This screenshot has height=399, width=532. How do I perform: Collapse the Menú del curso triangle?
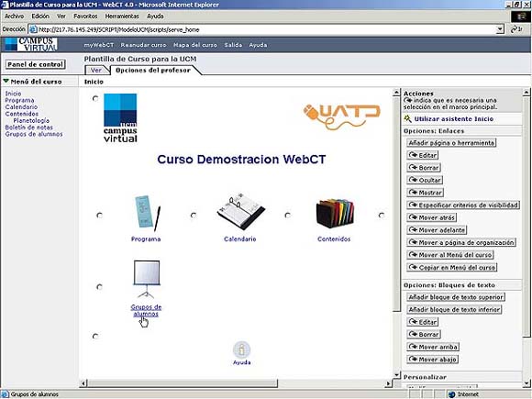click(6, 82)
